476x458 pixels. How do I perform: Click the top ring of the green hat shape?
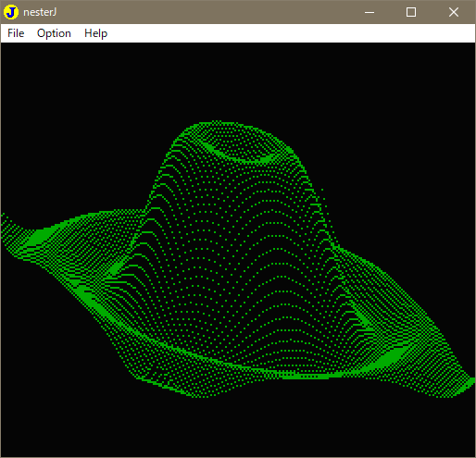(239, 151)
